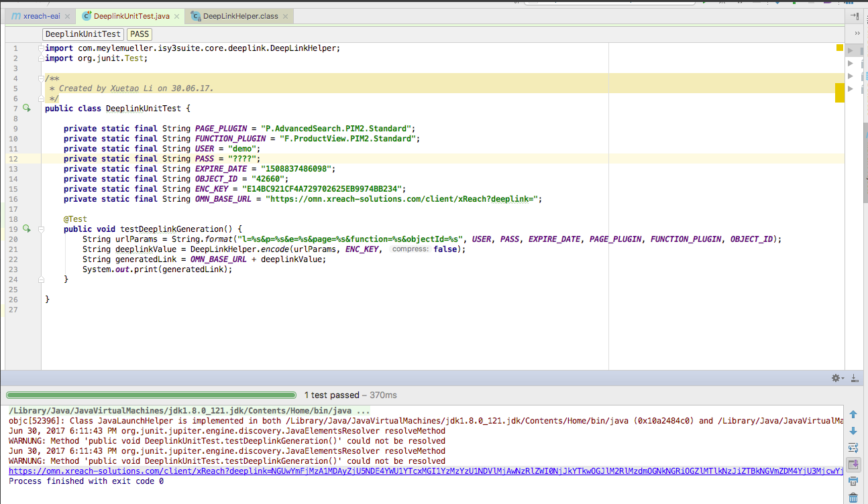This screenshot has width=868, height=504.
Task: Collapse the DeeplinkUnitTest class body
Action: (41, 108)
